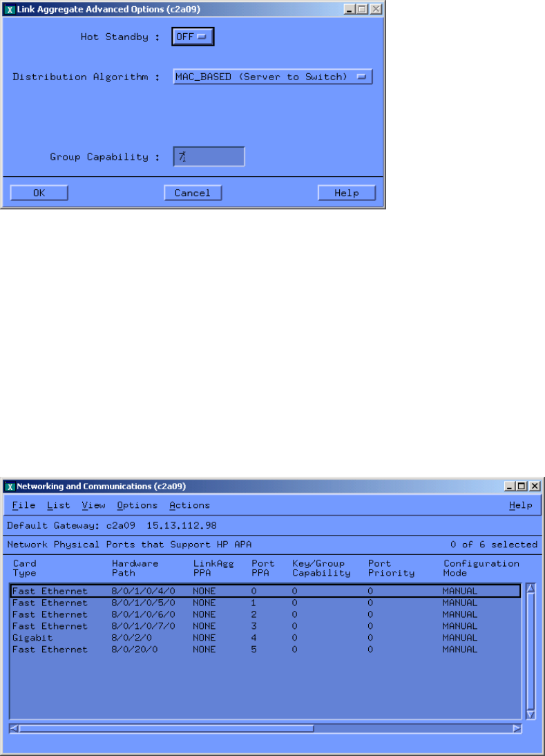Click the Hardware Path column header
The height and width of the screenshot is (756, 545).
coord(135,568)
